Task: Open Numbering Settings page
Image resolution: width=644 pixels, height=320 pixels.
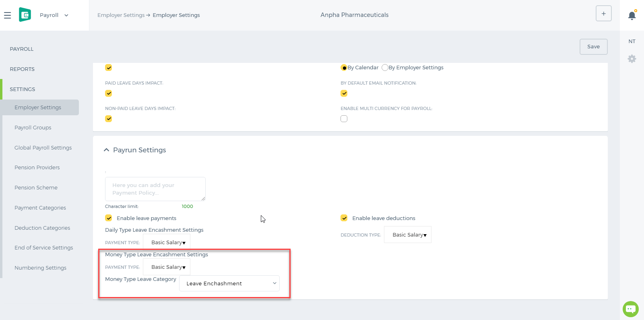Action: click(x=40, y=268)
